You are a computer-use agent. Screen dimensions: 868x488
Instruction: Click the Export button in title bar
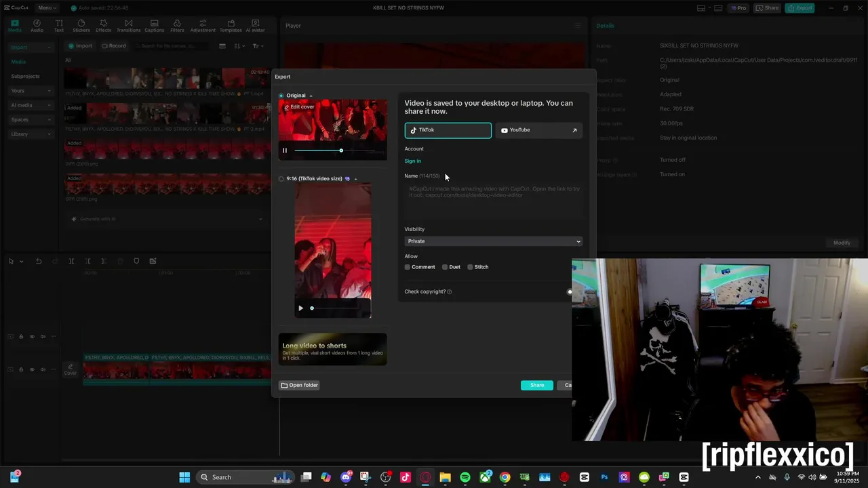800,8
